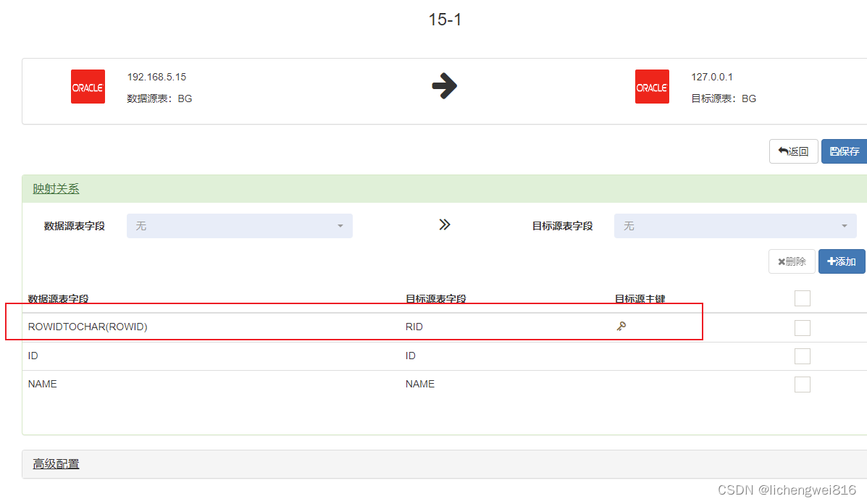Open the 数据源表字段 dropdown
This screenshot has width=867, height=504.
pyautogui.click(x=239, y=225)
